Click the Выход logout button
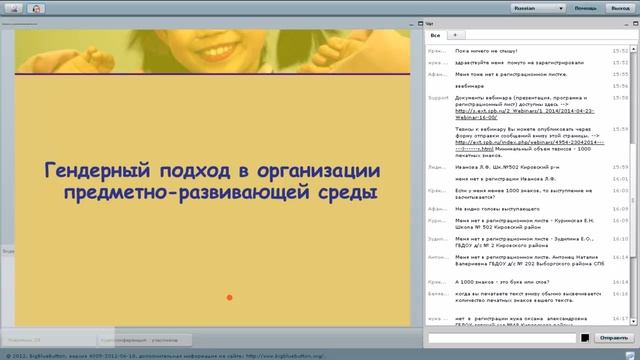The height and width of the screenshot is (360, 640). tap(620, 8)
